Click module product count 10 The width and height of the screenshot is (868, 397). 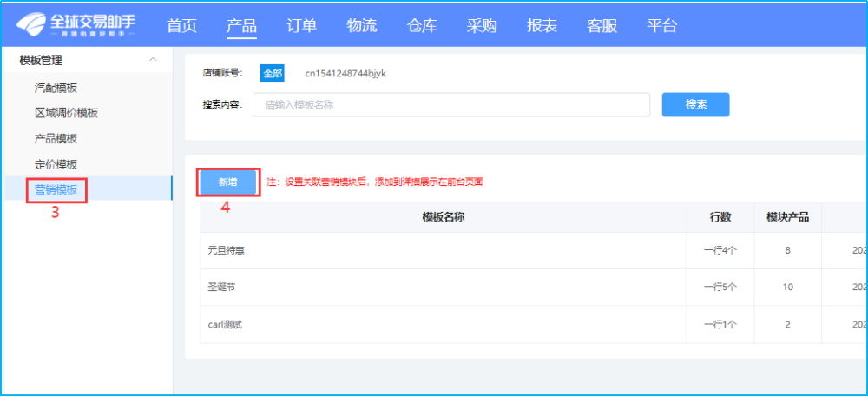click(x=788, y=288)
